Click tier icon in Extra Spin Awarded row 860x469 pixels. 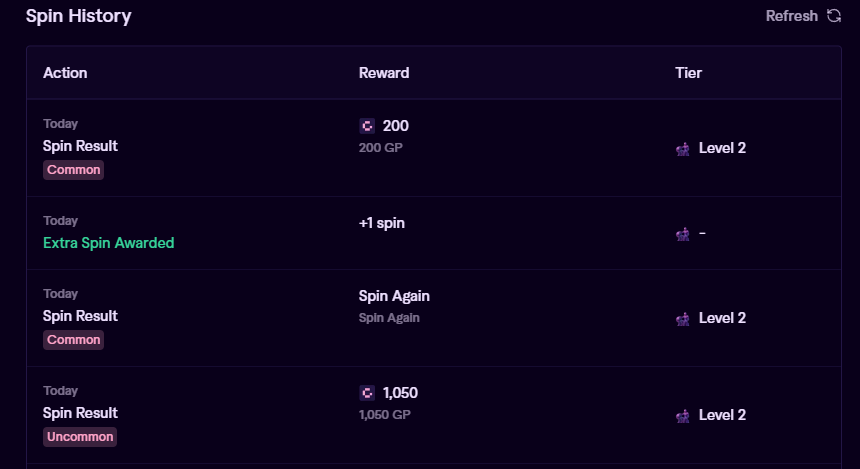pos(683,234)
